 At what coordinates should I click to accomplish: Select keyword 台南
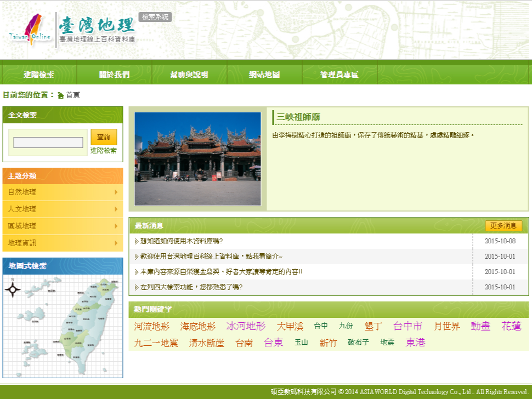[244, 343]
